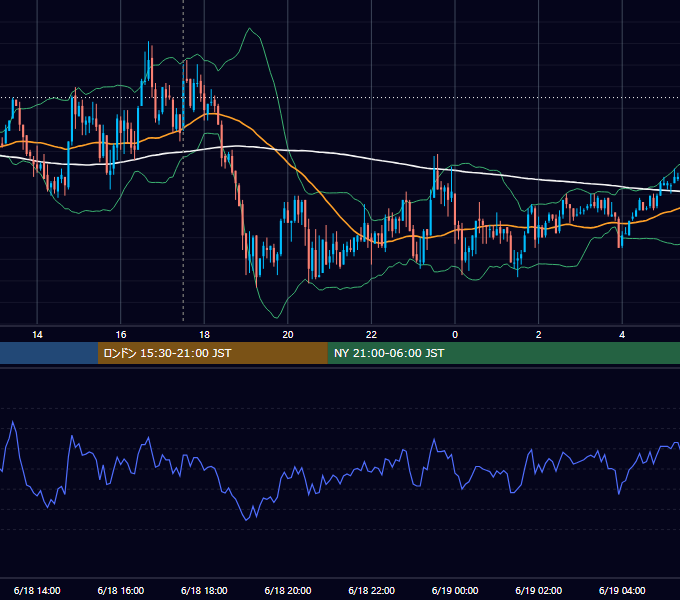The height and width of the screenshot is (600, 680).
Task: Click the NY 21:00-06:00 JST session band
Action: [x=503, y=353]
